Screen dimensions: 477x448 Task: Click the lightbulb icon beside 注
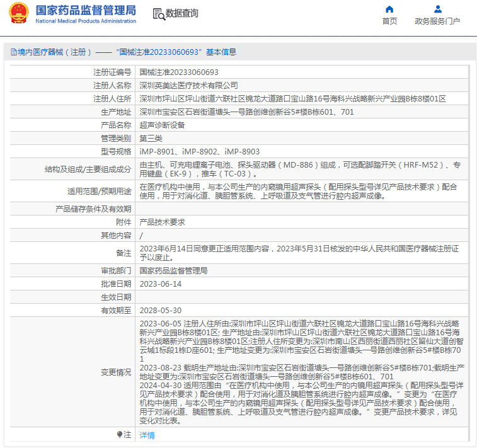click(x=120, y=434)
